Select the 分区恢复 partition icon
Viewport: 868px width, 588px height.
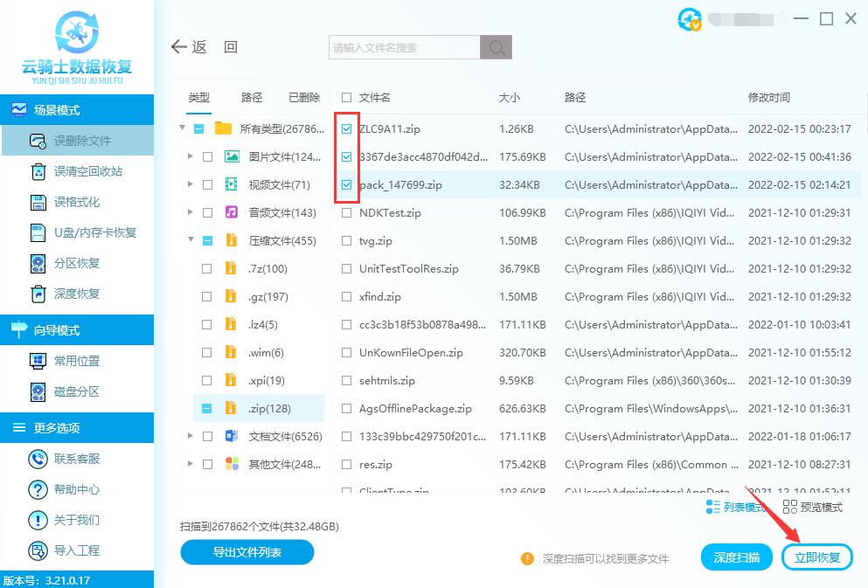point(38,263)
